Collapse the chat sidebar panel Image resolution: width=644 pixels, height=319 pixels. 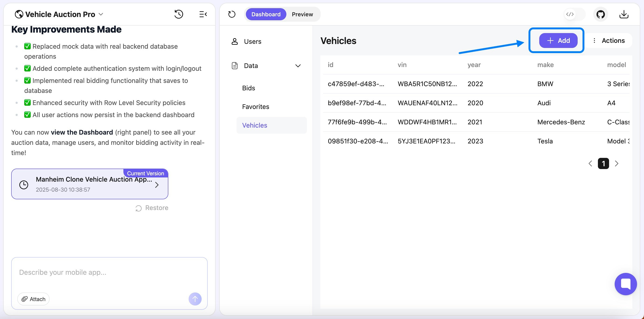pos(203,14)
